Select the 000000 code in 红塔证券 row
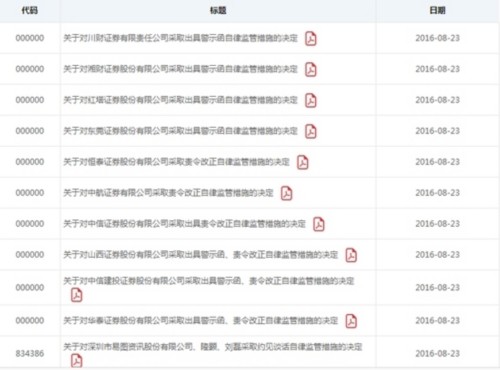The width and height of the screenshot is (500, 370). [30, 100]
